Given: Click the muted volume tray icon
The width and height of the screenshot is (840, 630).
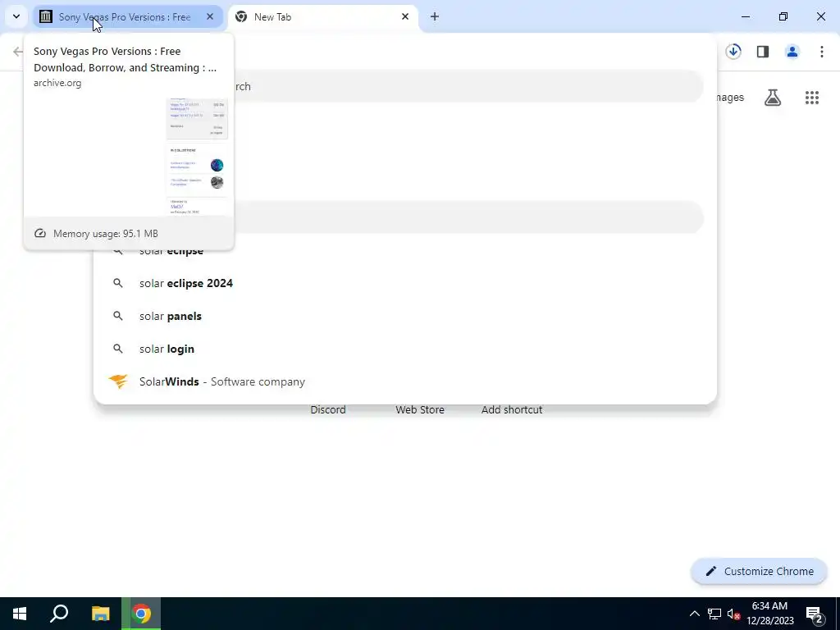Looking at the screenshot, I should click(733, 614).
